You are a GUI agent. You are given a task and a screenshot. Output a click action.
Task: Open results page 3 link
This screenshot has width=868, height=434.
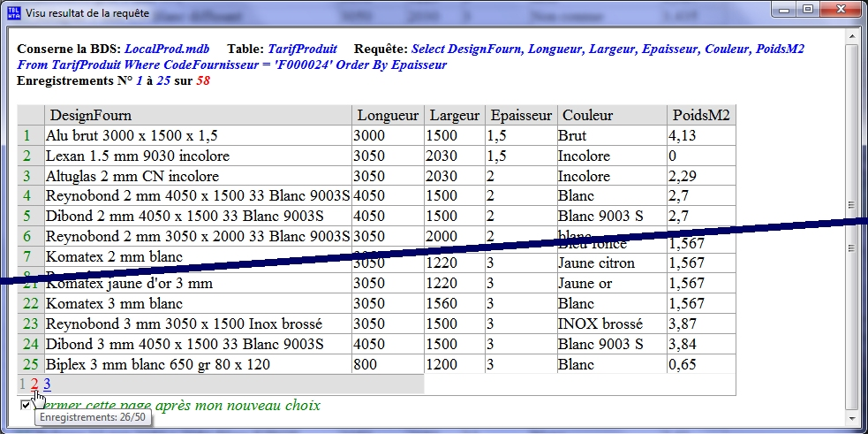click(47, 385)
